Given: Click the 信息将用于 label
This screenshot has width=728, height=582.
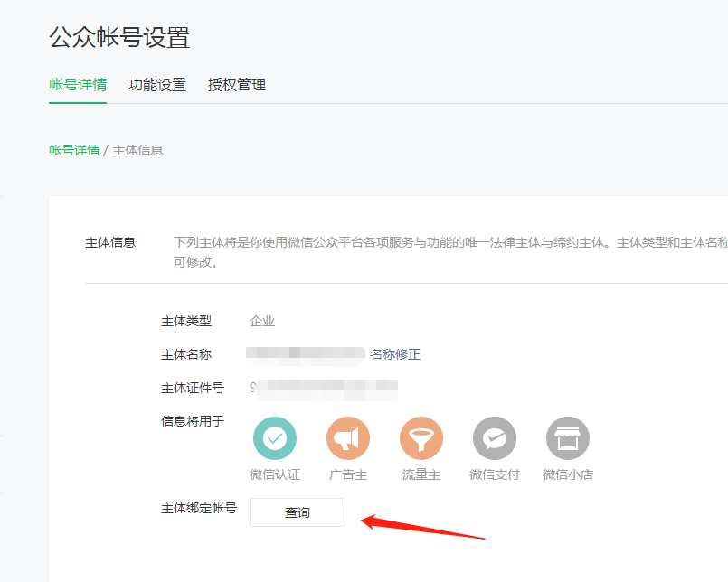Looking at the screenshot, I should click(x=193, y=421).
